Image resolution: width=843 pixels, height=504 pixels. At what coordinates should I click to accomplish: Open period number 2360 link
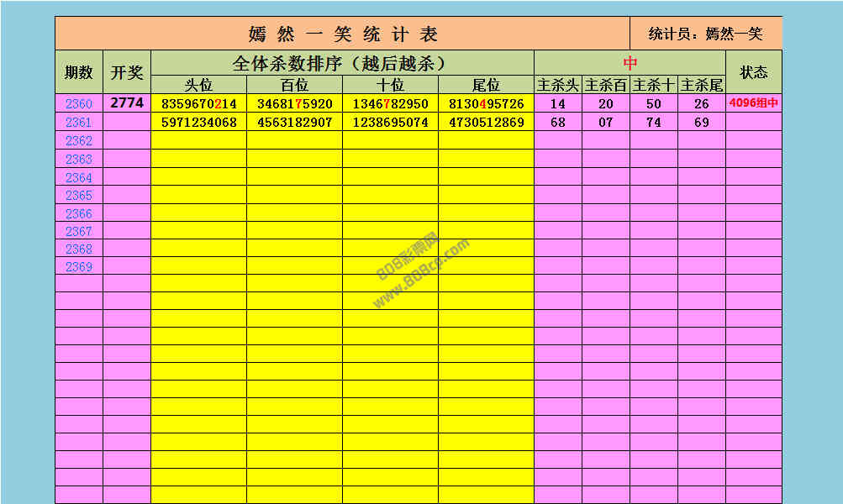[x=79, y=104]
